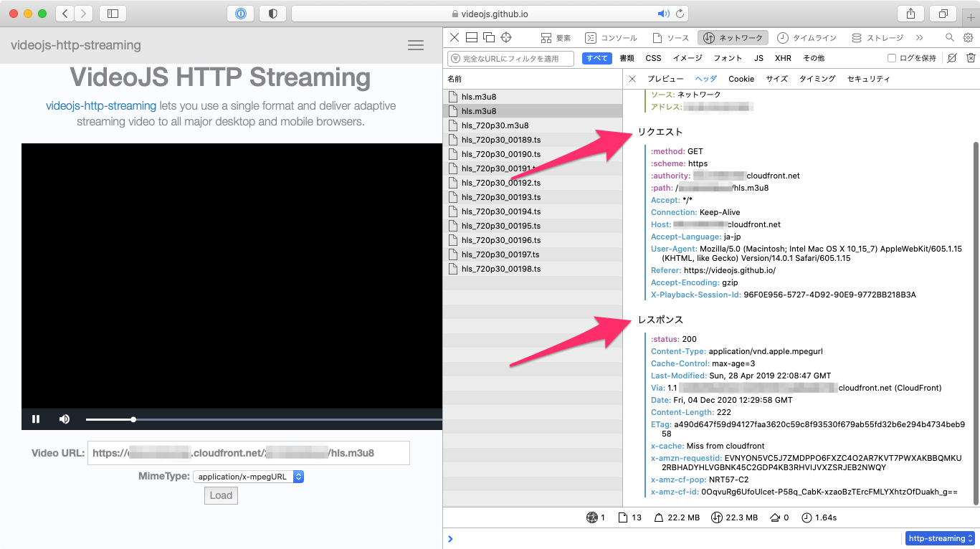
Task: Select hls_720p30_00198.ts request
Action: [533, 269]
